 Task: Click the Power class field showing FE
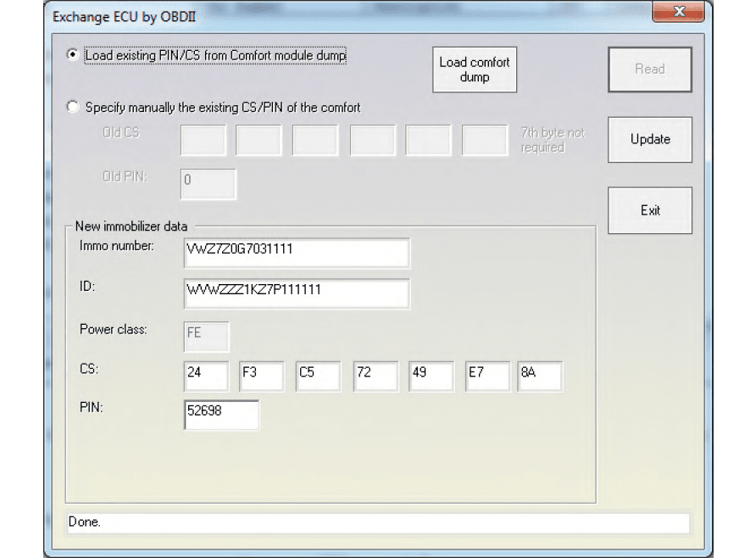coord(206,336)
